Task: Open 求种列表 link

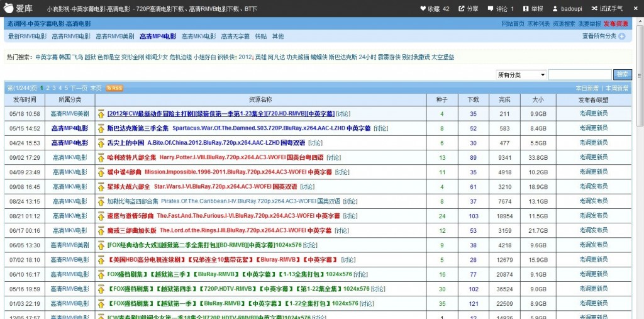Action: click(x=538, y=24)
